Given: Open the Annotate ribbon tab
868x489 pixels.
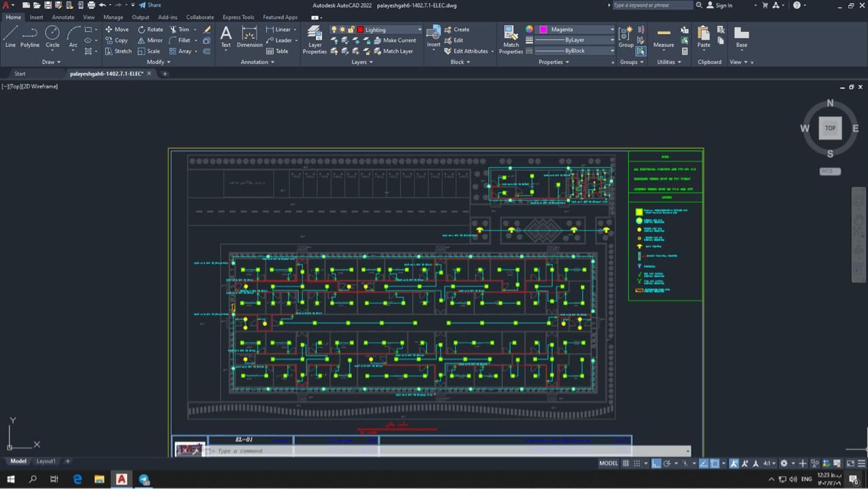Looking at the screenshot, I should click(x=63, y=17).
